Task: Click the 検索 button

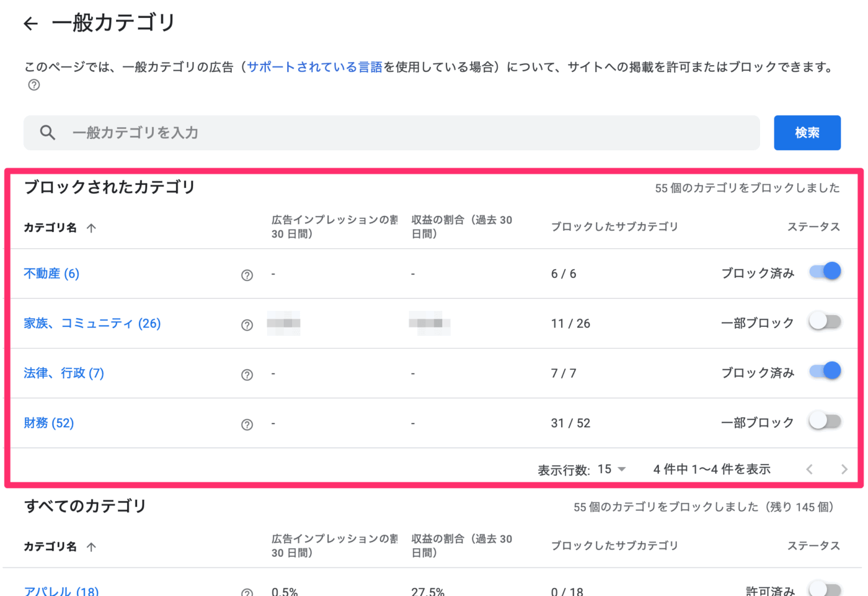Action: pos(807,132)
